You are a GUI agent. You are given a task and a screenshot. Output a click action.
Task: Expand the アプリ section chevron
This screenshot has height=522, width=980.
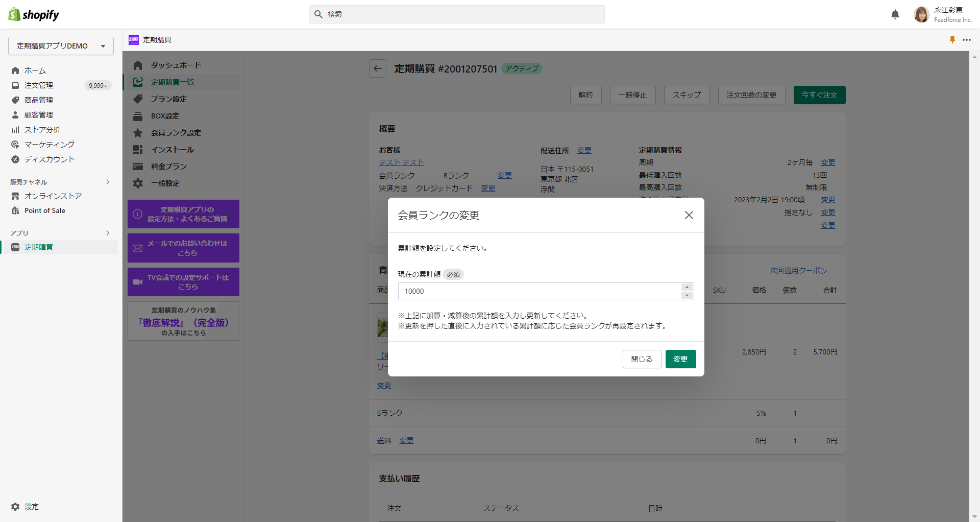(x=108, y=233)
